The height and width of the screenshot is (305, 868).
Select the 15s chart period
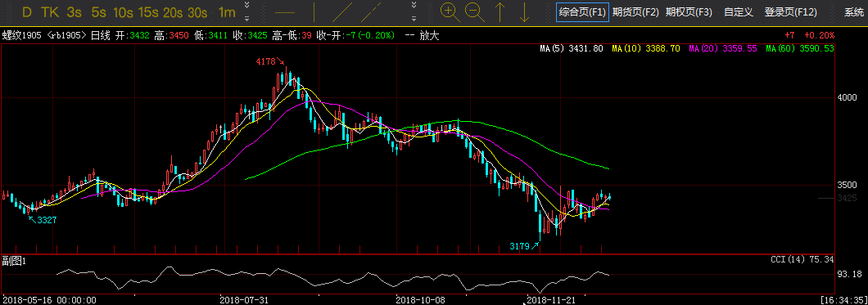148,12
